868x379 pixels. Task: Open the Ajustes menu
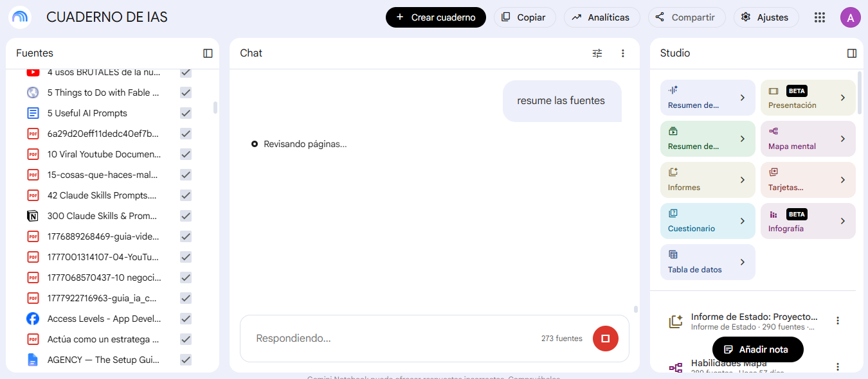point(766,17)
